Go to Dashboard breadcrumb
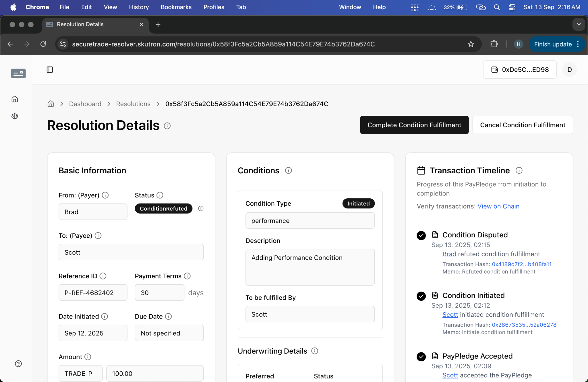The image size is (588, 382). (85, 104)
